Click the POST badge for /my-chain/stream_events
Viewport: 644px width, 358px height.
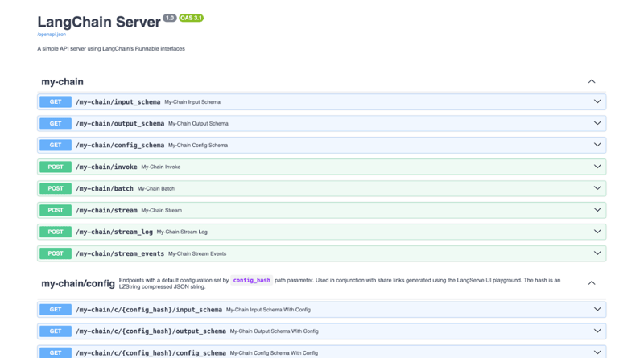coord(56,254)
